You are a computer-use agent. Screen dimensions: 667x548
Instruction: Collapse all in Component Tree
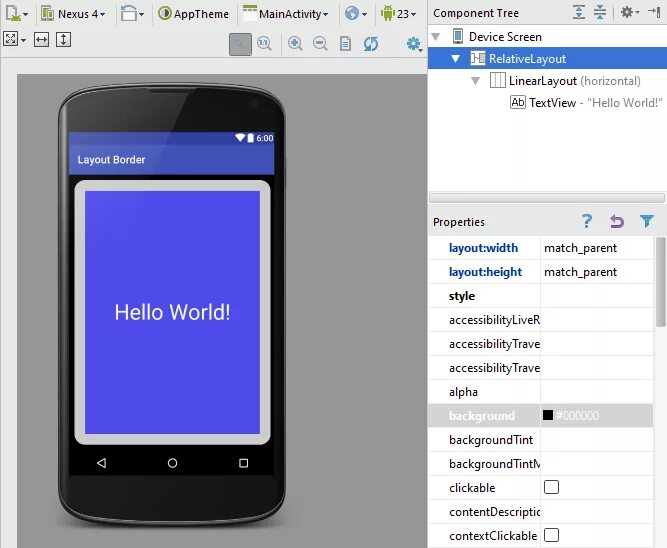[600, 12]
